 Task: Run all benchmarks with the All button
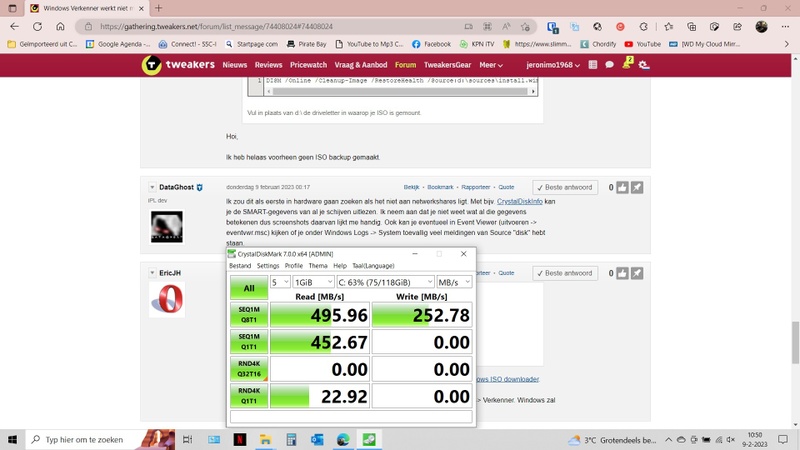tap(249, 288)
